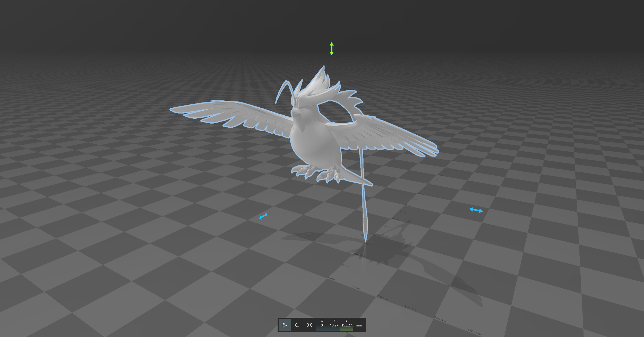
Task: Select the Move tool in bottom toolbar
Action: click(285, 325)
